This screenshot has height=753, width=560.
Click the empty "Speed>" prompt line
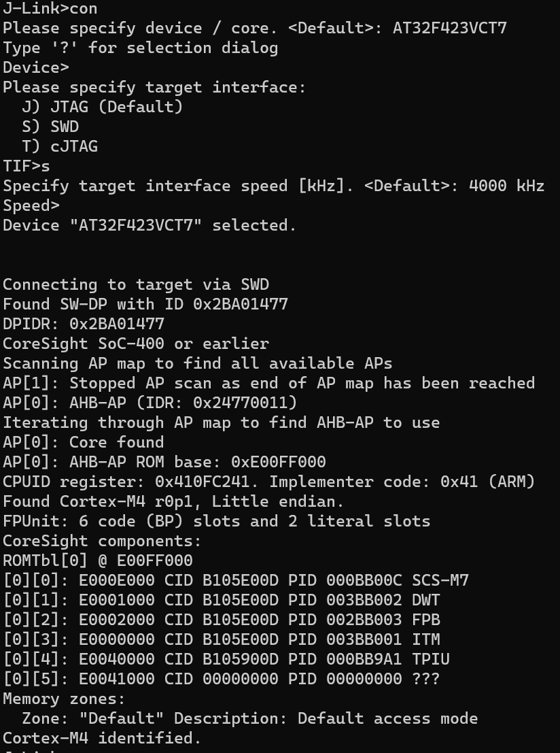31,205
